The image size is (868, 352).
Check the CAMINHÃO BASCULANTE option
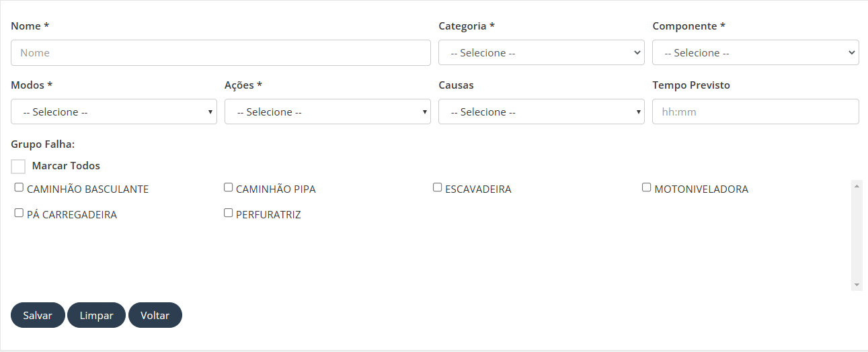19,187
